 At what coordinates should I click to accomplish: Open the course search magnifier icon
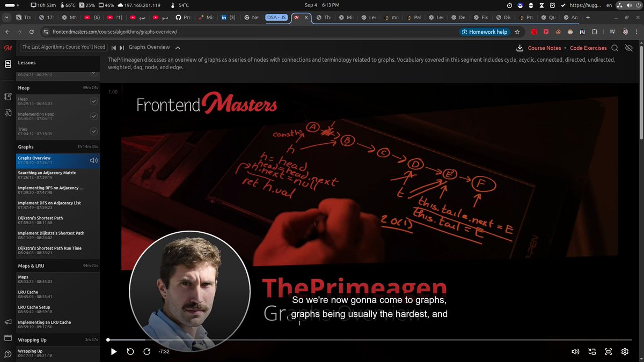(615, 48)
